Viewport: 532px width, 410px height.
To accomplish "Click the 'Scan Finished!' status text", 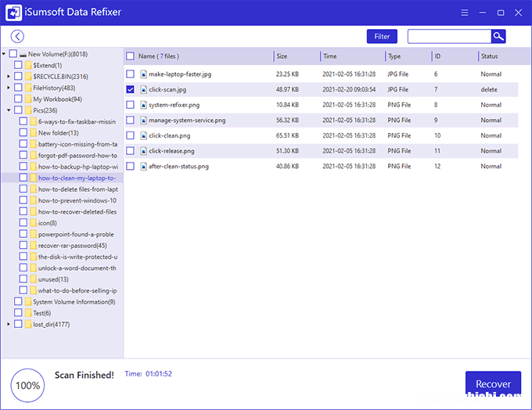I will pyautogui.click(x=84, y=375).
